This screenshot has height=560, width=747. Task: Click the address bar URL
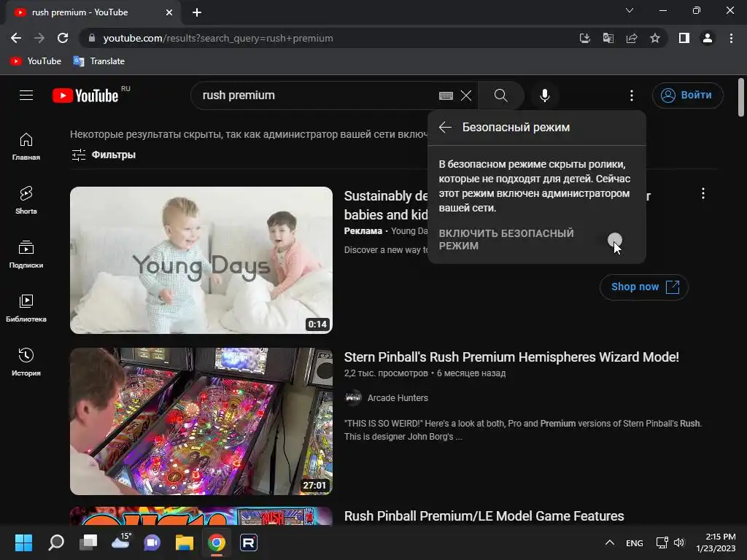(x=217, y=38)
